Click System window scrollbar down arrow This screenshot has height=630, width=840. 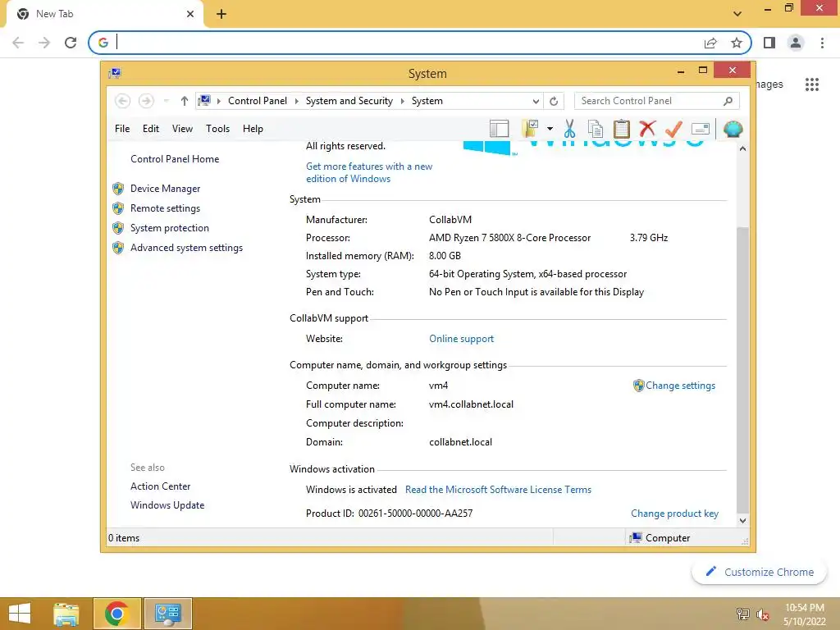742,520
